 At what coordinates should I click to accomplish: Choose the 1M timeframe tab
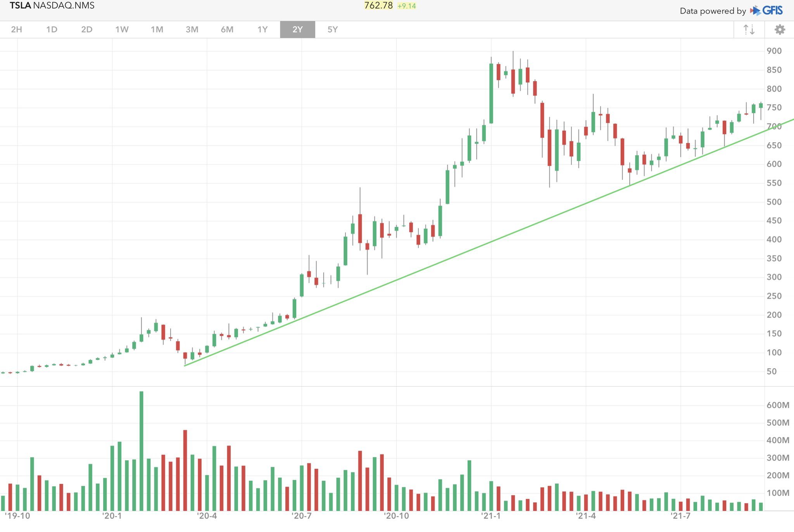pyautogui.click(x=157, y=29)
